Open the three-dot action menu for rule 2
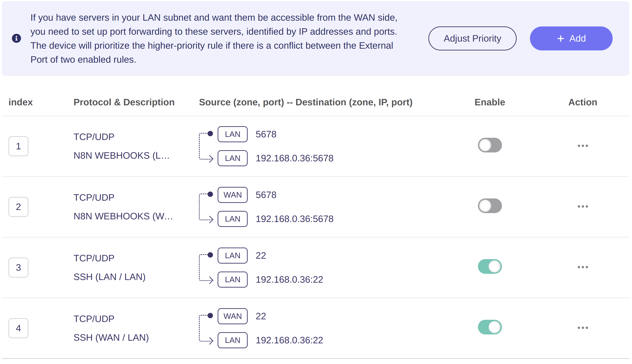 click(582, 206)
